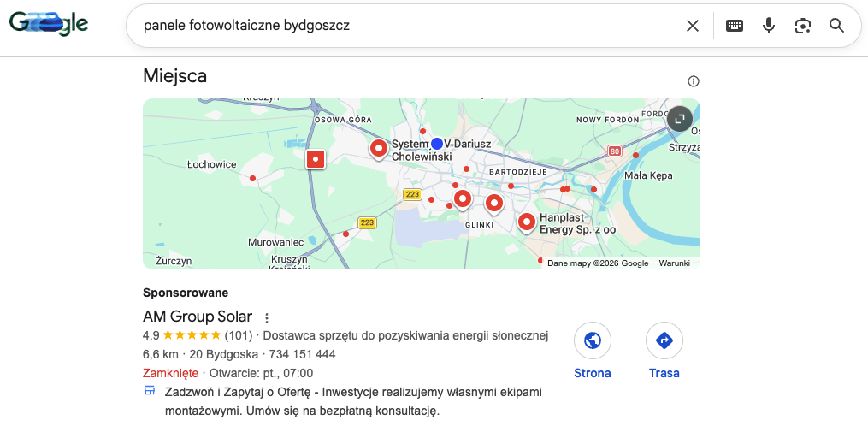Open the Warunki map terms link
This screenshot has height=432, width=868.
point(674,263)
